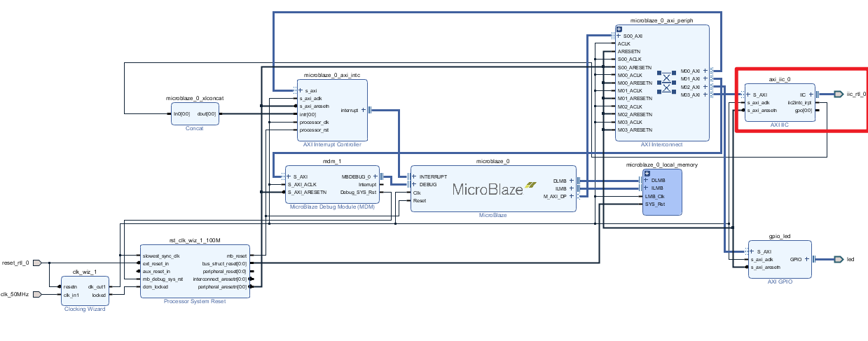Expand the microblaze_0_axi_periph hierarchy plus icon
This screenshot has width=868, height=341.
click(619, 29)
